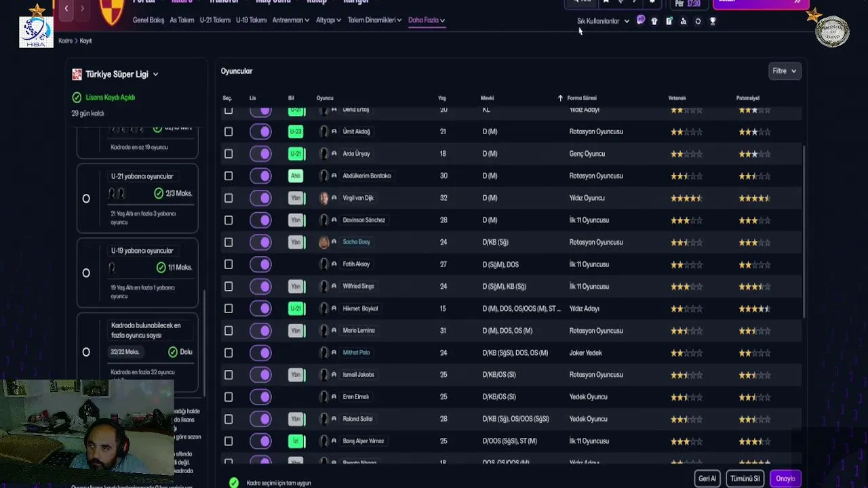This screenshot has width=868, height=488.
Task: Tick the checkbox for Fatih Aksoy
Action: [x=229, y=264]
